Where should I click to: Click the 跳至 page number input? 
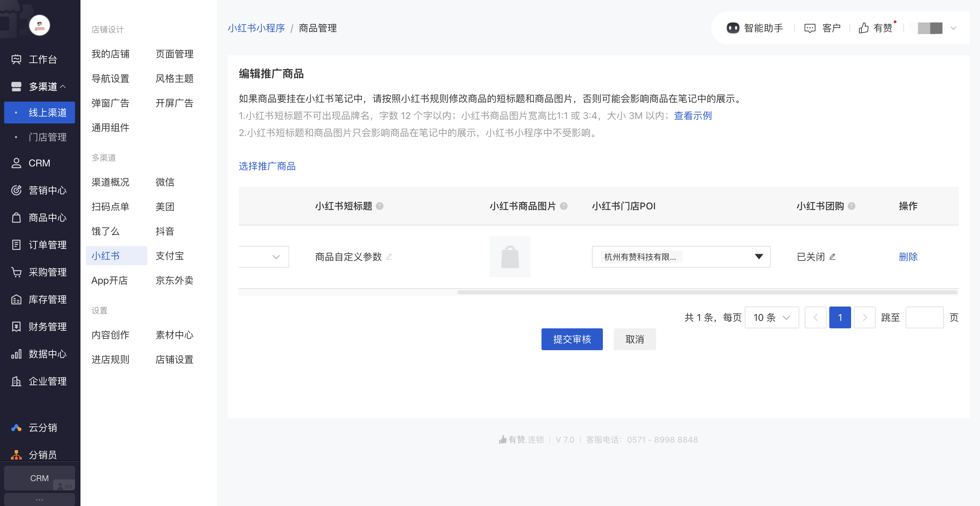(924, 317)
